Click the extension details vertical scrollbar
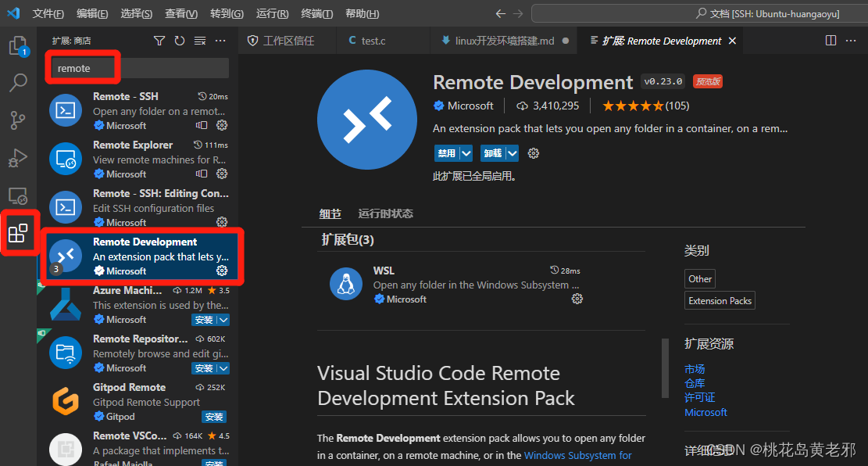 665,368
